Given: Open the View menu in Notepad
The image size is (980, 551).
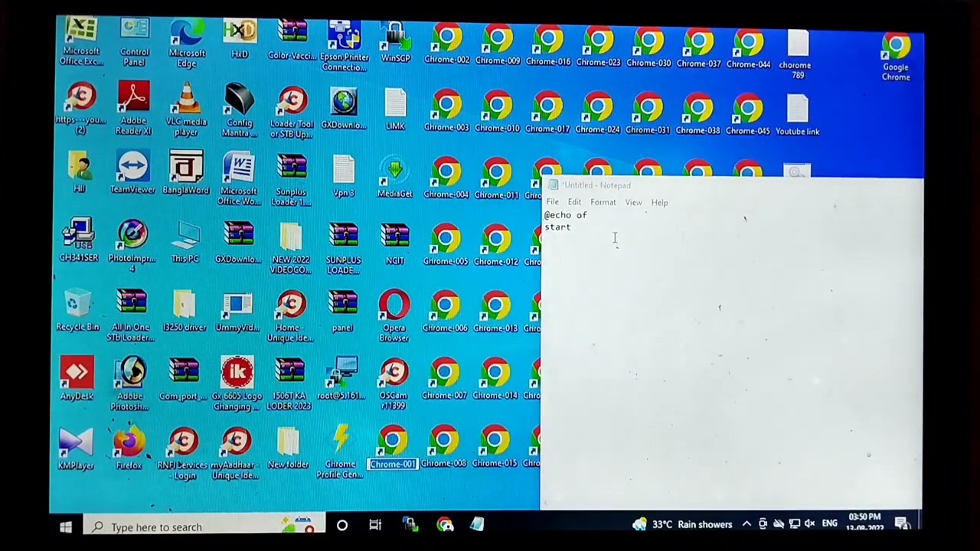Looking at the screenshot, I should pos(634,202).
